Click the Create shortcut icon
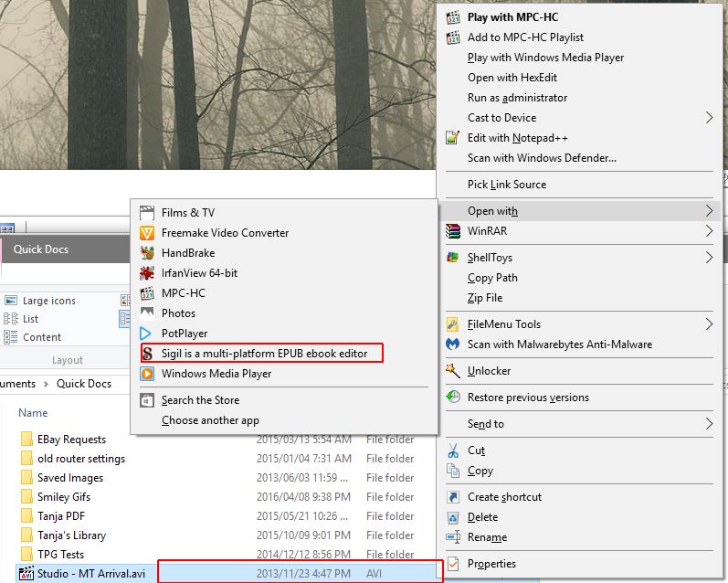Viewport: 728px width, 583px height. (x=453, y=496)
